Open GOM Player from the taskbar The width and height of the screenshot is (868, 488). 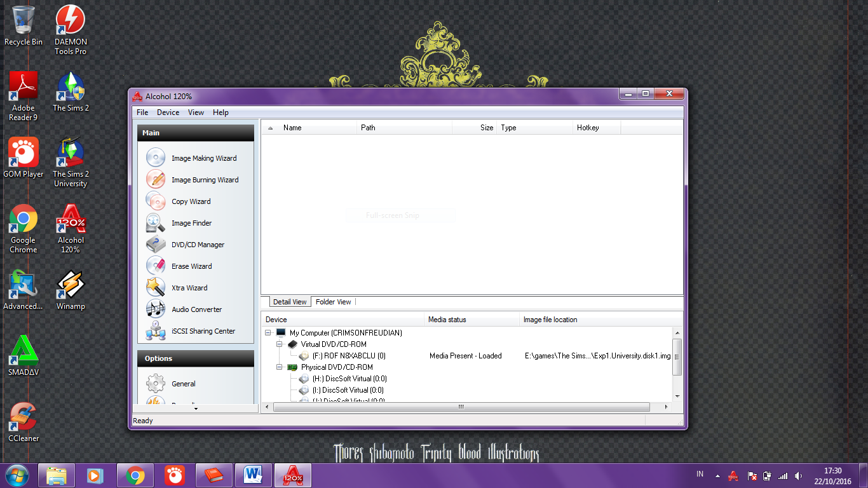[175, 475]
